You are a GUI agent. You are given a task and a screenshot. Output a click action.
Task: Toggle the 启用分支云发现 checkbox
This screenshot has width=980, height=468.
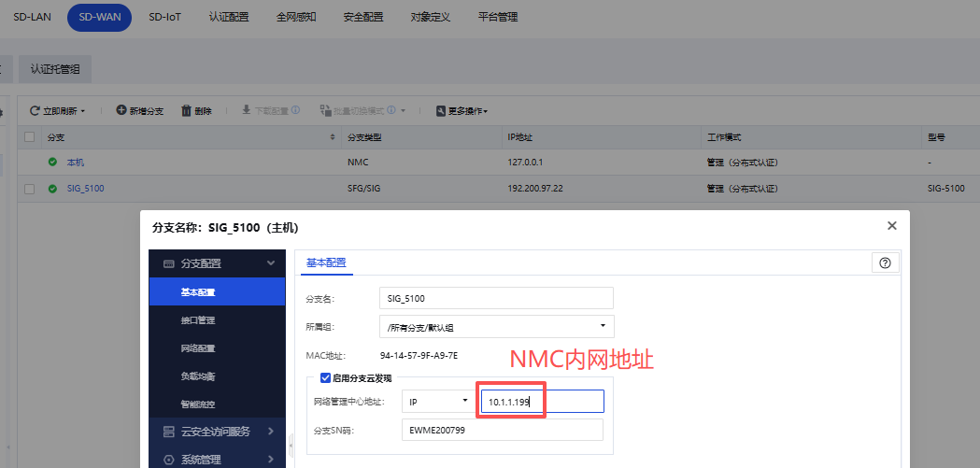(325, 378)
